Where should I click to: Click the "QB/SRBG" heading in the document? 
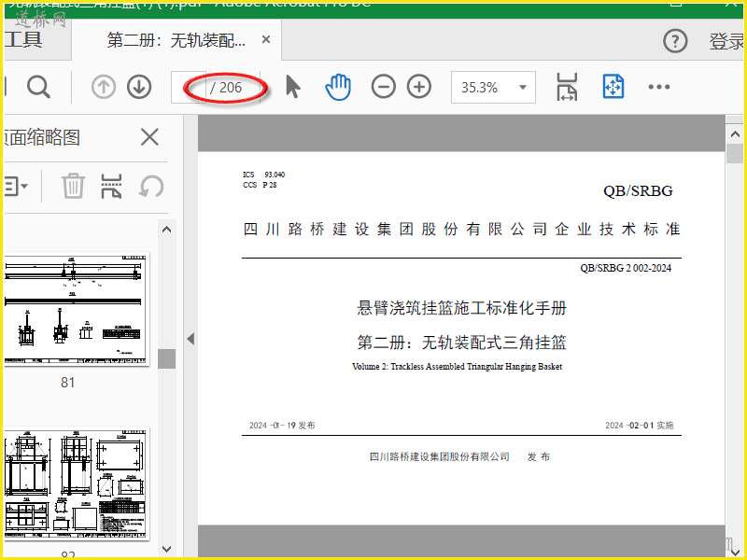[x=638, y=191]
